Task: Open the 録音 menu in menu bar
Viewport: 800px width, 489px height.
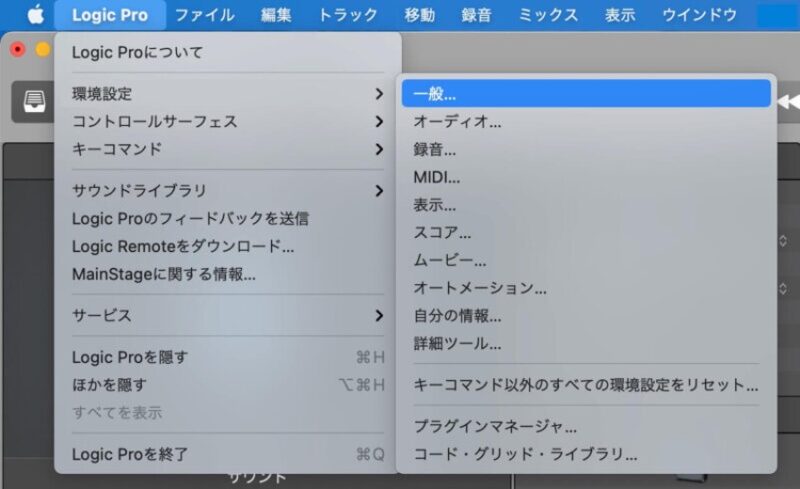Action: coord(476,15)
